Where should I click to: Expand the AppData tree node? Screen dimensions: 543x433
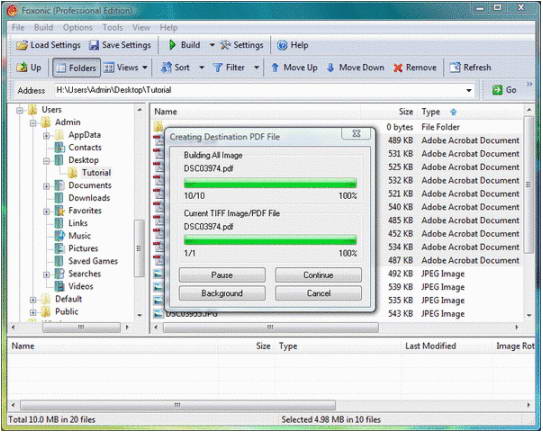point(46,136)
